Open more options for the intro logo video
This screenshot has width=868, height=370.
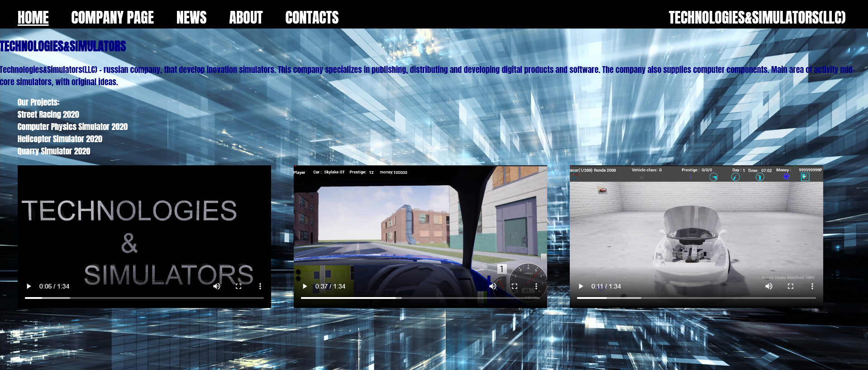coord(260,286)
